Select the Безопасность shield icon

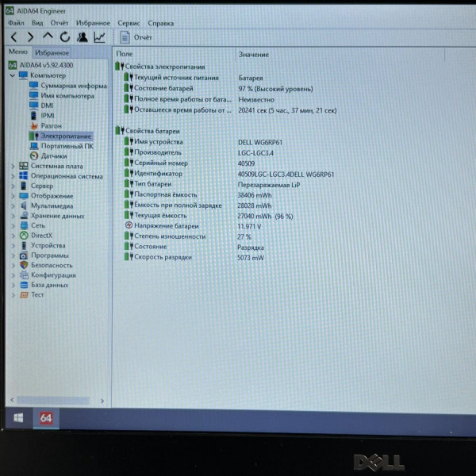[x=24, y=265]
